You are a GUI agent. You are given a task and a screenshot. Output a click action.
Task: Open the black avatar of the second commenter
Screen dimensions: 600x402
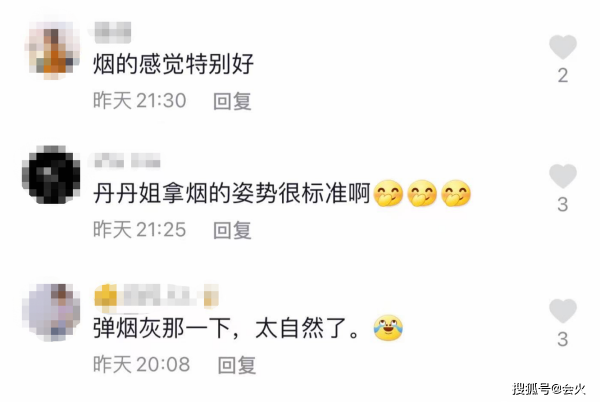tap(51, 174)
